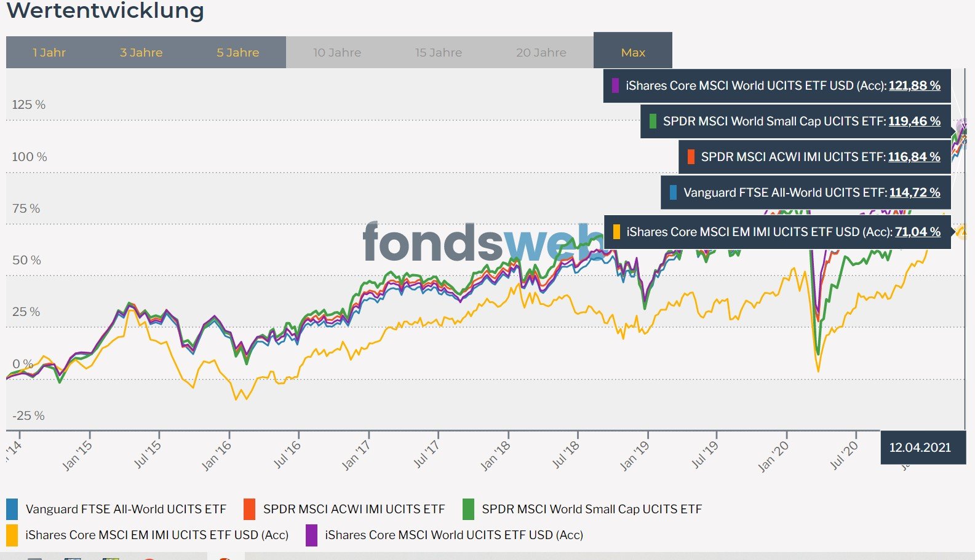Toggle Vanguard FTSE All-World blue legend swatch
975x560 pixels.
(12, 509)
